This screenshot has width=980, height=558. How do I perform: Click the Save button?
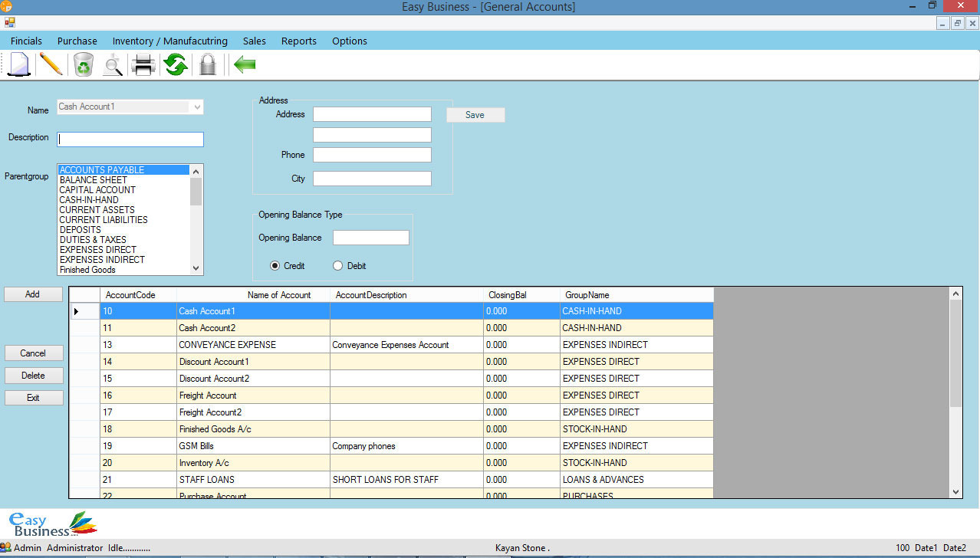click(475, 115)
